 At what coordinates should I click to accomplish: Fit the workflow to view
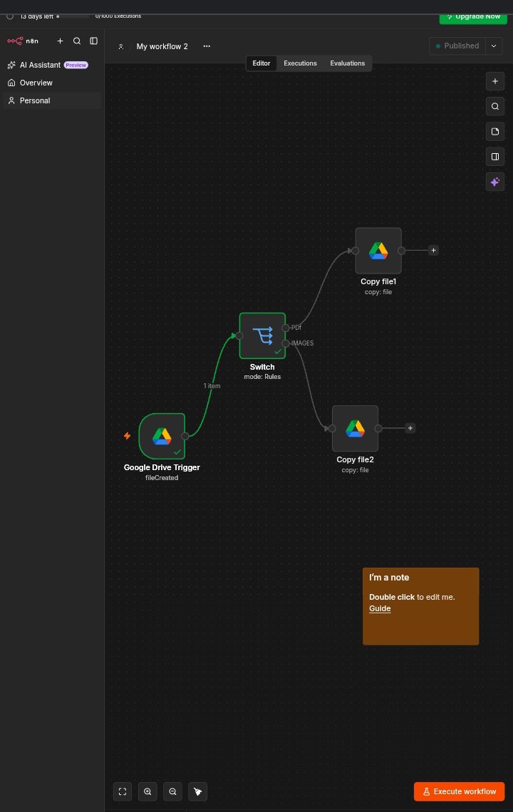(x=123, y=791)
